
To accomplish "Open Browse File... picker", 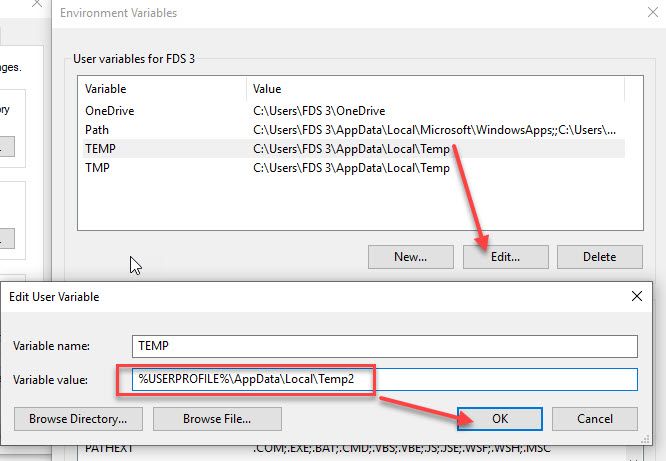I will click(x=217, y=418).
